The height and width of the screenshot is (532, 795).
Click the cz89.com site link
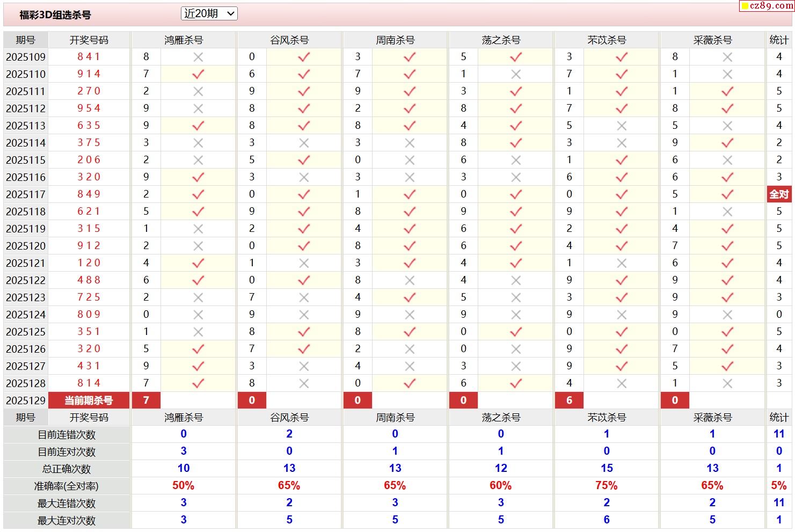click(767, 5)
